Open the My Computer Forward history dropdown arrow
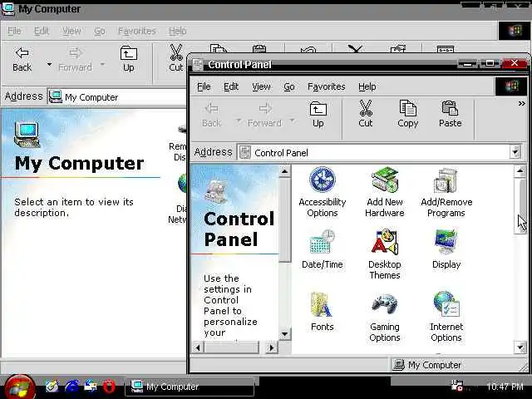 click(102, 64)
